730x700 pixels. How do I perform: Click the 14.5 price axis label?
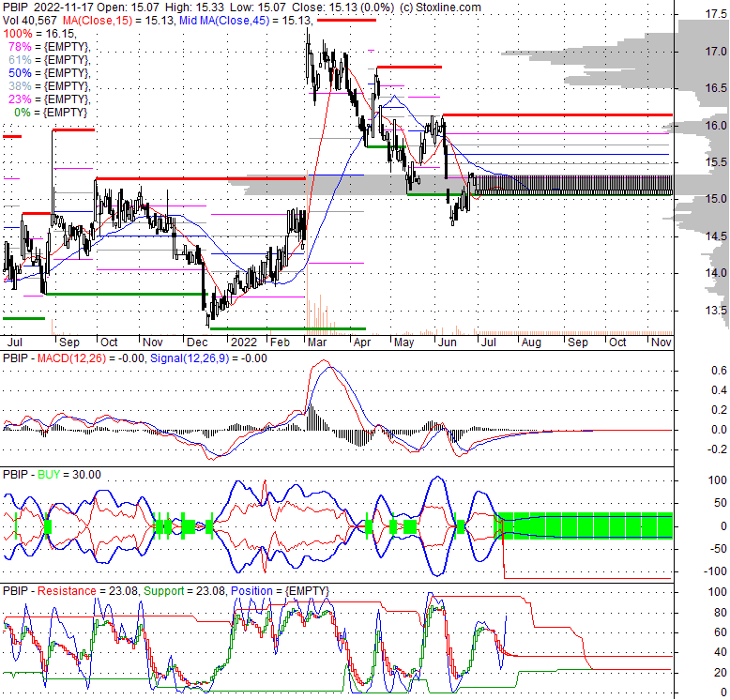(x=716, y=236)
